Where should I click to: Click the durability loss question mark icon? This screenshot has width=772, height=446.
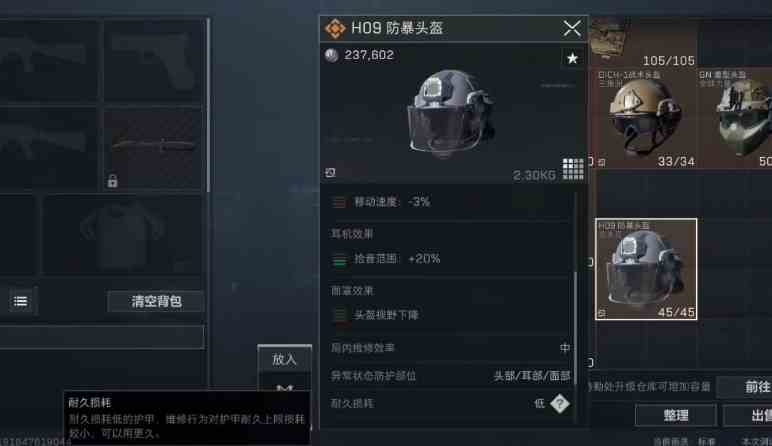pyautogui.click(x=559, y=404)
